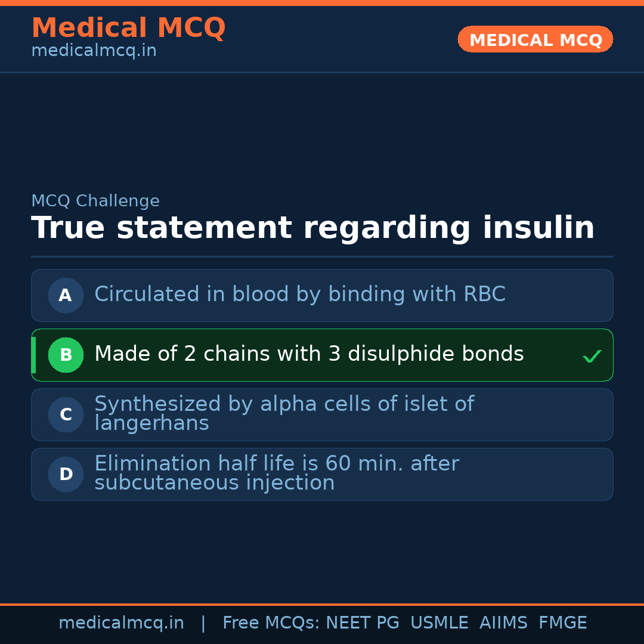Pick the letter D option circle
Image resolution: width=644 pixels, height=644 pixels.
pyautogui.click(x=66, y=474)
